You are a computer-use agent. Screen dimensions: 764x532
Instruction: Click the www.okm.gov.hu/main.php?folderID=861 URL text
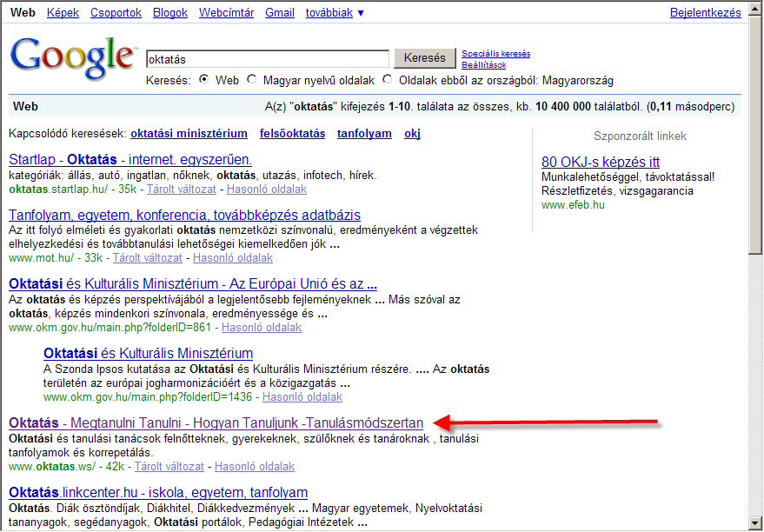(x=110, y=328)
